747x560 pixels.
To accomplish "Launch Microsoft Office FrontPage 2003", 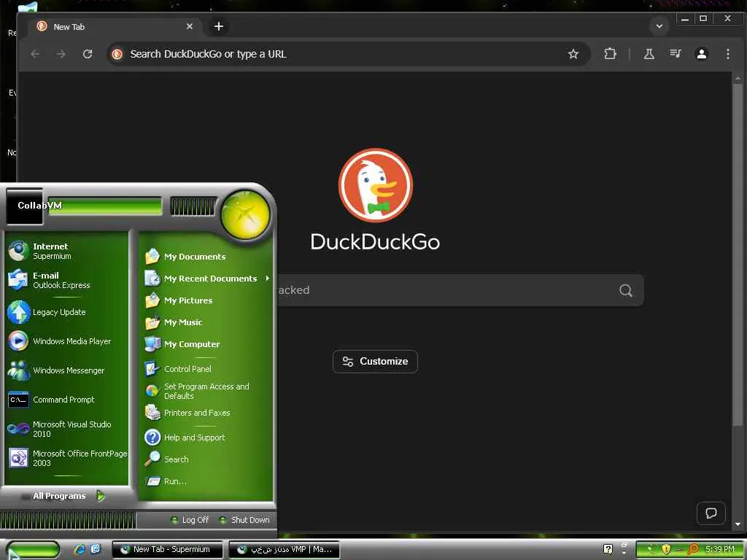I will point(66,458).
